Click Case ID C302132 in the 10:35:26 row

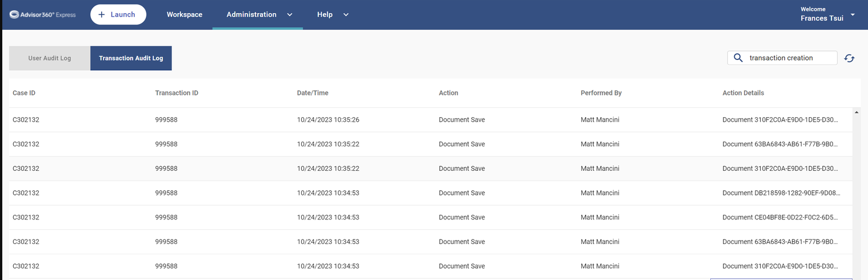click(x=26, y=120)
